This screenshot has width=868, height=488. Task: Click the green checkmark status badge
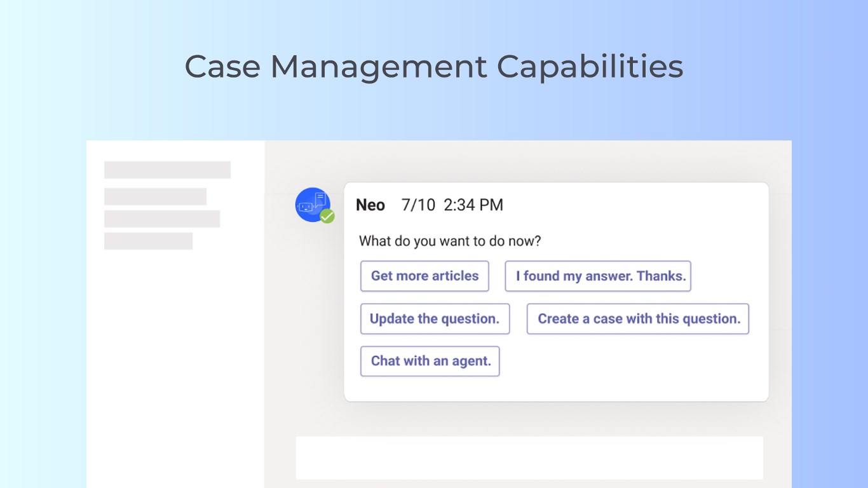(x=327, y=216)
